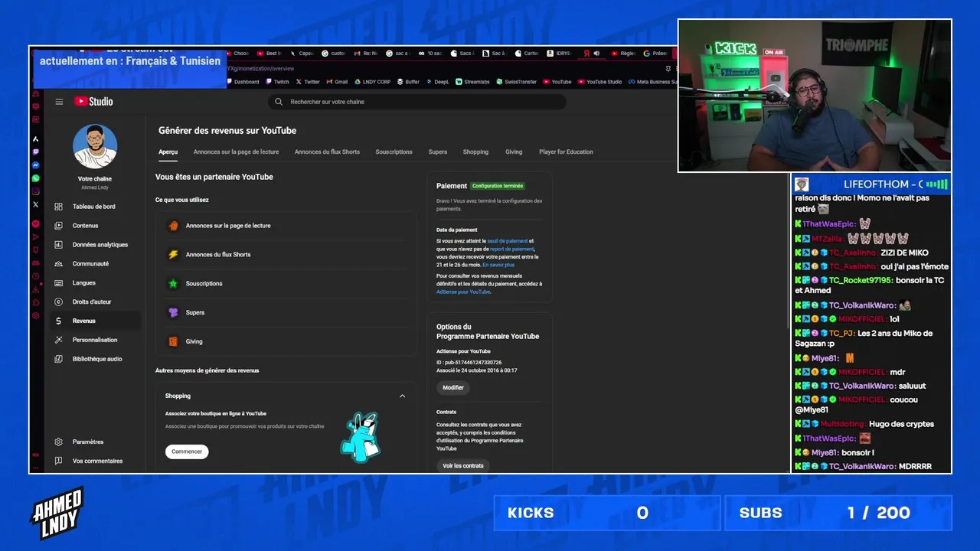Open 'seuil de paiement' link

click(508, 241)
